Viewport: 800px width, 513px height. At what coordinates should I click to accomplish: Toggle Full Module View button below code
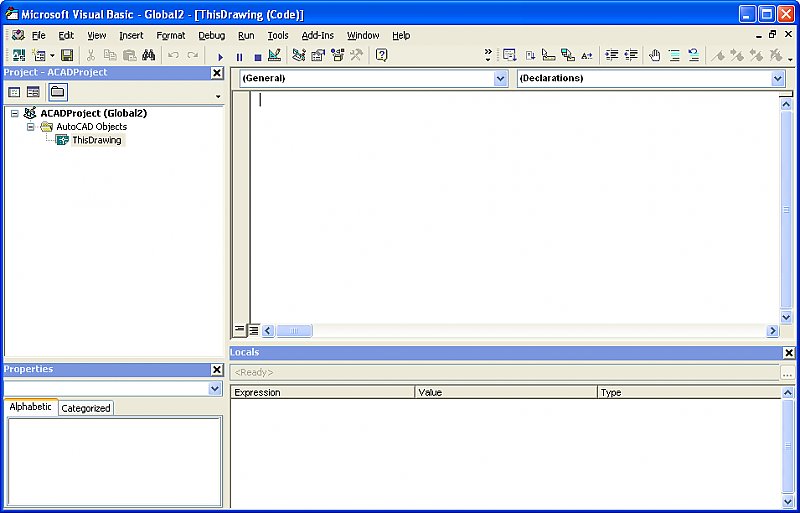pyautogui.click(x=254, y=330)
